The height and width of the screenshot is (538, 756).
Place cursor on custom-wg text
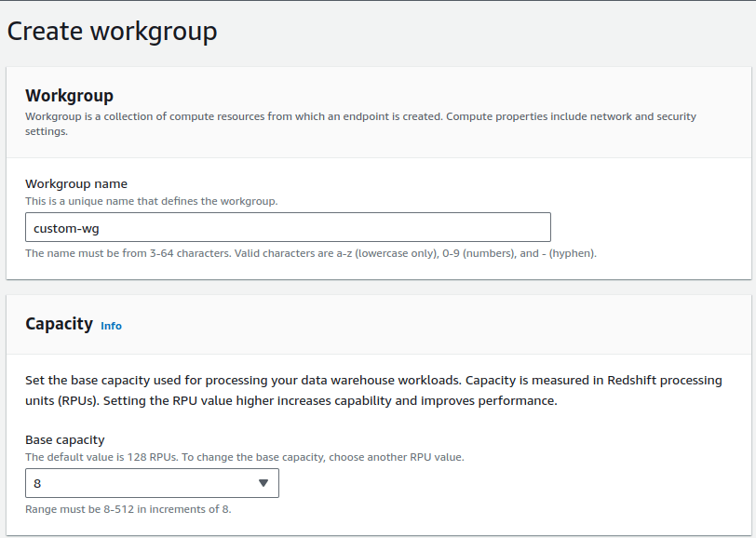67,228
